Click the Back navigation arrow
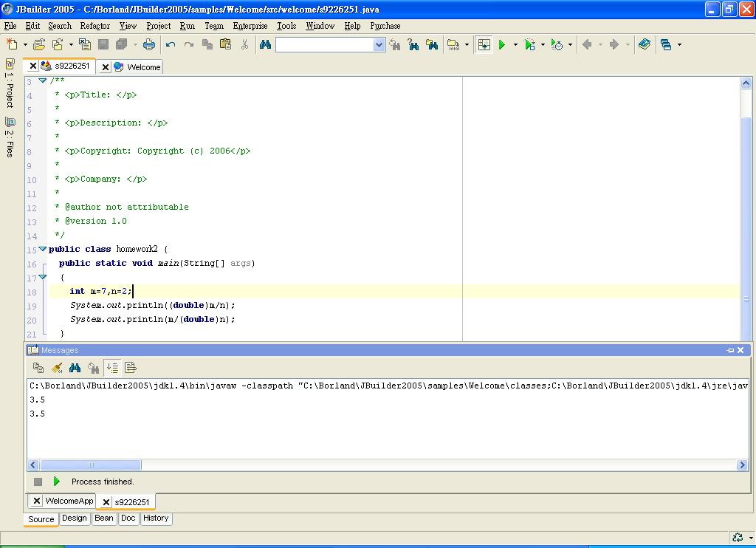This screenshot has width=756, height=548. click(x=587, y=45)
